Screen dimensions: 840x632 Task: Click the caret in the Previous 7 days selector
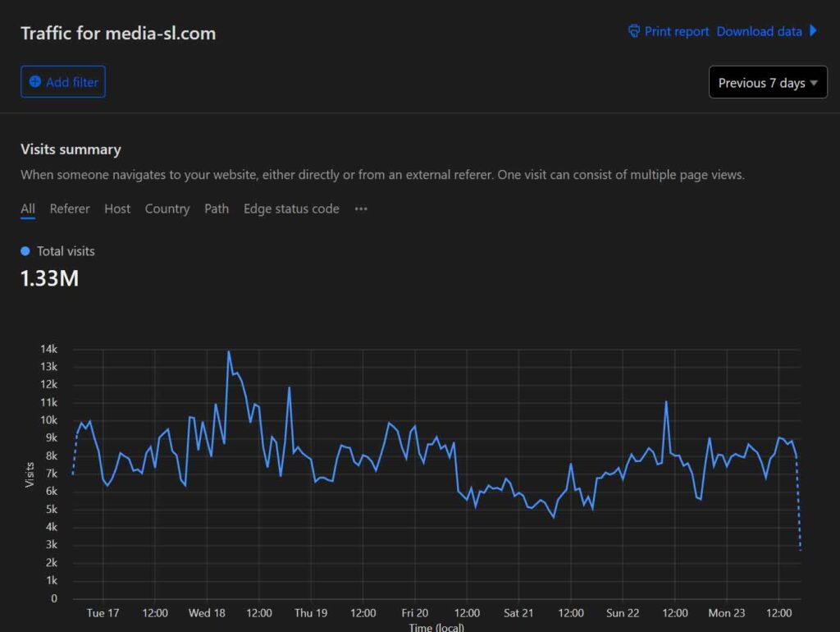coord(814,83)
